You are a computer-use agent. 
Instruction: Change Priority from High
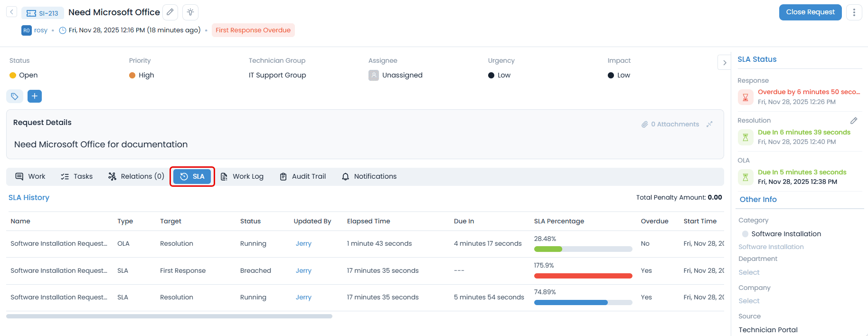pos(146,75)
